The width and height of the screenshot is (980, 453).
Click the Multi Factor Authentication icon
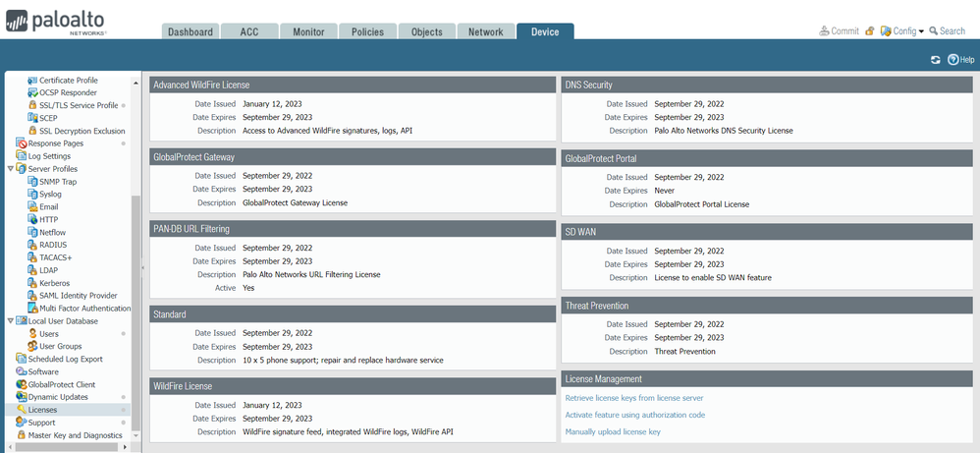[33, 308]
